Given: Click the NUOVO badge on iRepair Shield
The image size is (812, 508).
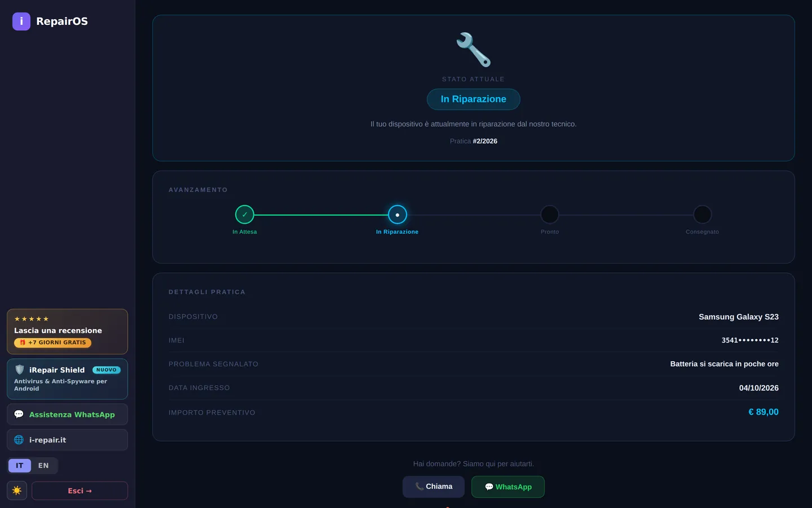Looking at the screenshot, I should pyautogui.click(x=107, y=370).
